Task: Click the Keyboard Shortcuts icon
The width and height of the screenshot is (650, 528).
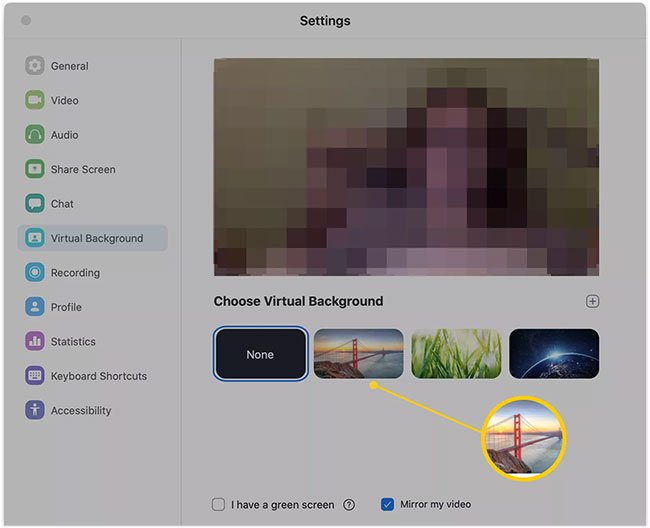Action: tap(35, 376)
